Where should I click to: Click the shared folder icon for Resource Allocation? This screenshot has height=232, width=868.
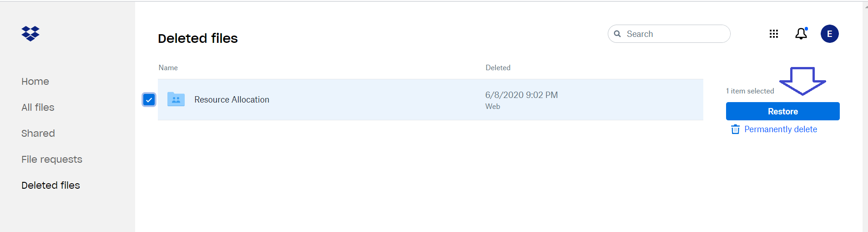[176, 99]
